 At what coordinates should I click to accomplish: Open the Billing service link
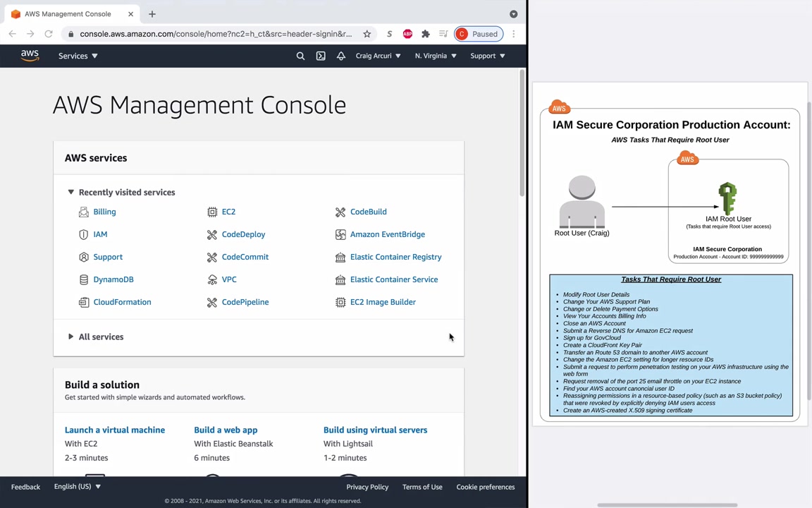coord(104,212)
